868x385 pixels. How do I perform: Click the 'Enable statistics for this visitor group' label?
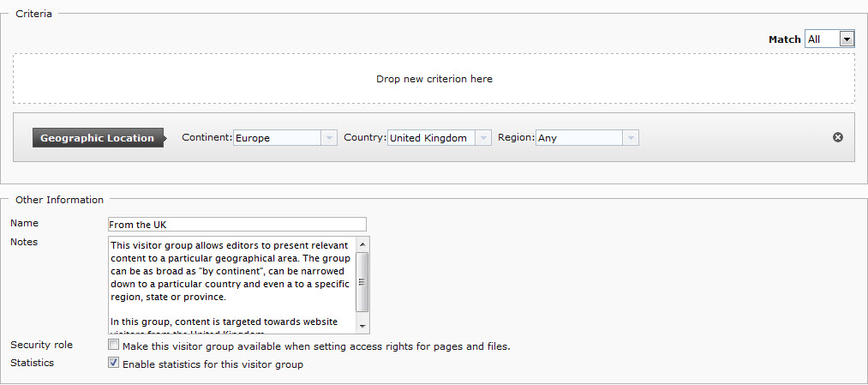tap(213, 364)
